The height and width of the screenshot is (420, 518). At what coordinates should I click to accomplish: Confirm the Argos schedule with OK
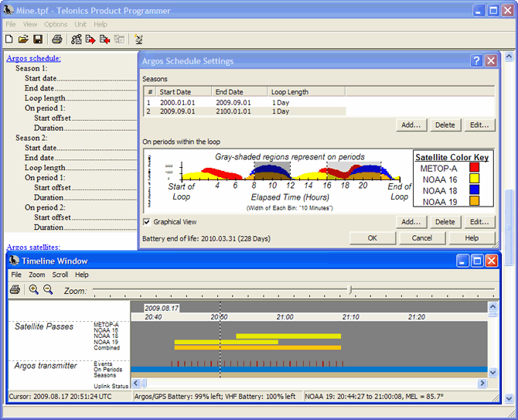(373, 238)
